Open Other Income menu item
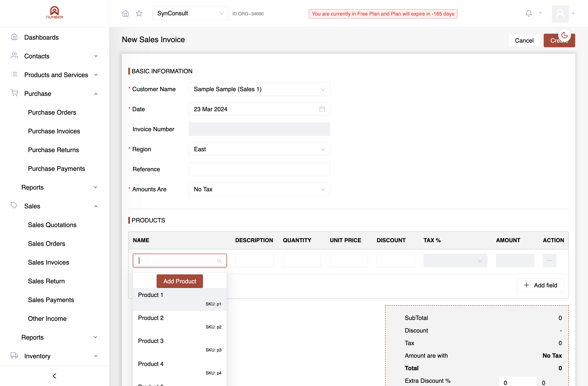The width and height of the screenshot is (588, 386). pyautogui.click(x=47, y=319)
